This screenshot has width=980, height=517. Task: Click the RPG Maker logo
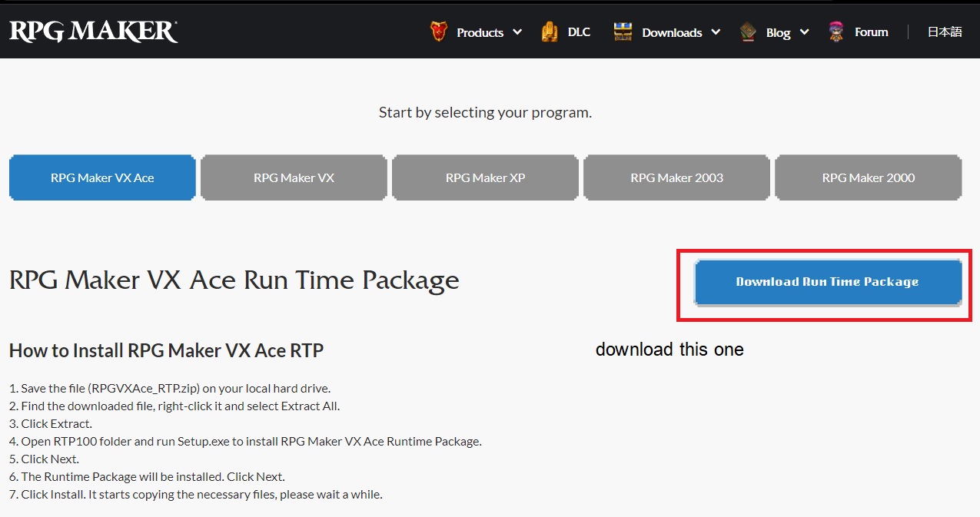coord(94,31)
